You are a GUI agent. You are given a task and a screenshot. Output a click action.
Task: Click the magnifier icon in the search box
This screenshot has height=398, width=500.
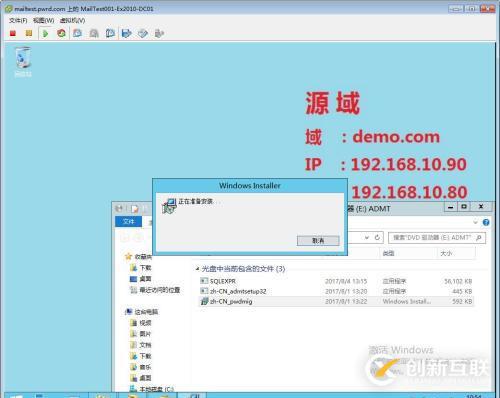pyautogui.click(x=479, y=238)
